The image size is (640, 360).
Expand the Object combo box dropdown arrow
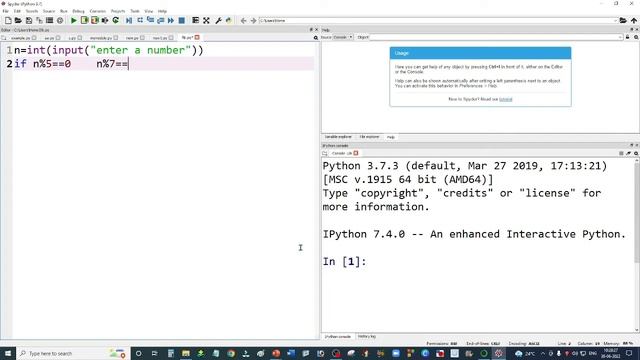click(x=620, y=37)
